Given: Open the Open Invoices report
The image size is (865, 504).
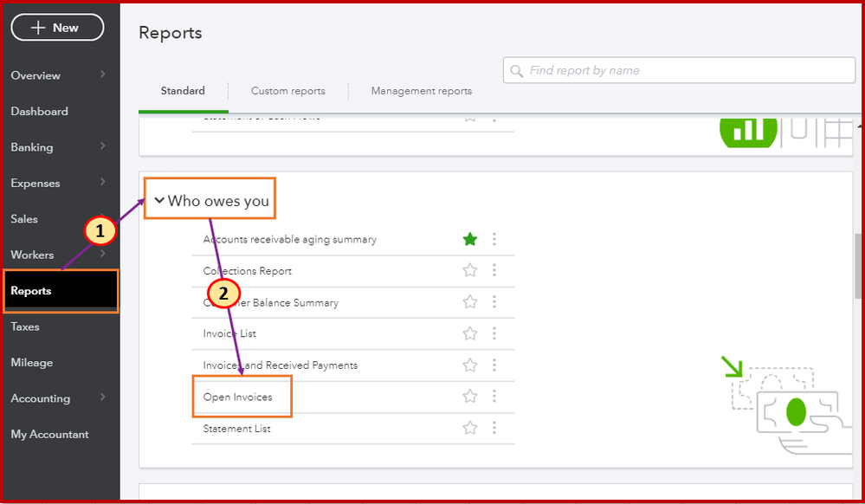Looking at the screenshot, I should 238,397.
